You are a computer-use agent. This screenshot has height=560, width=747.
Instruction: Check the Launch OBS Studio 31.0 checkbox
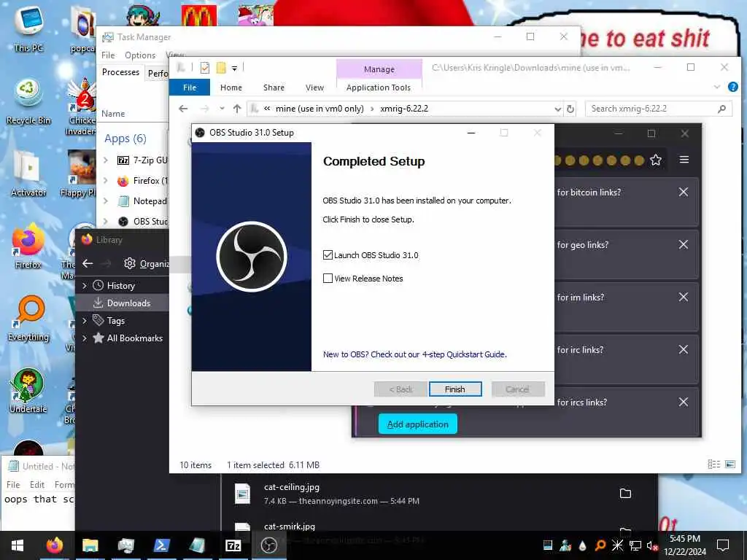328,255
